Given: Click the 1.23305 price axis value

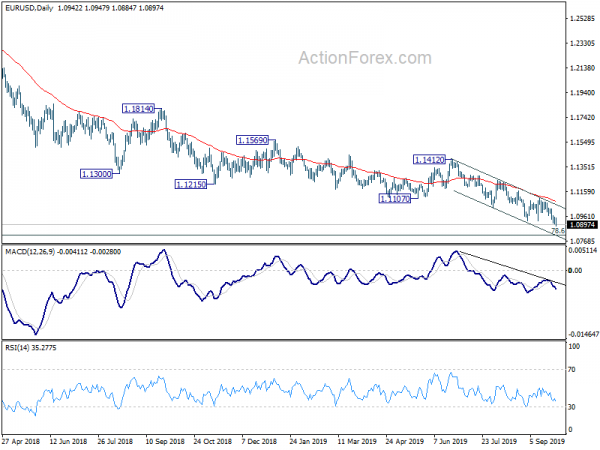Looking at the screenshot, I should (x=582, y=43).
